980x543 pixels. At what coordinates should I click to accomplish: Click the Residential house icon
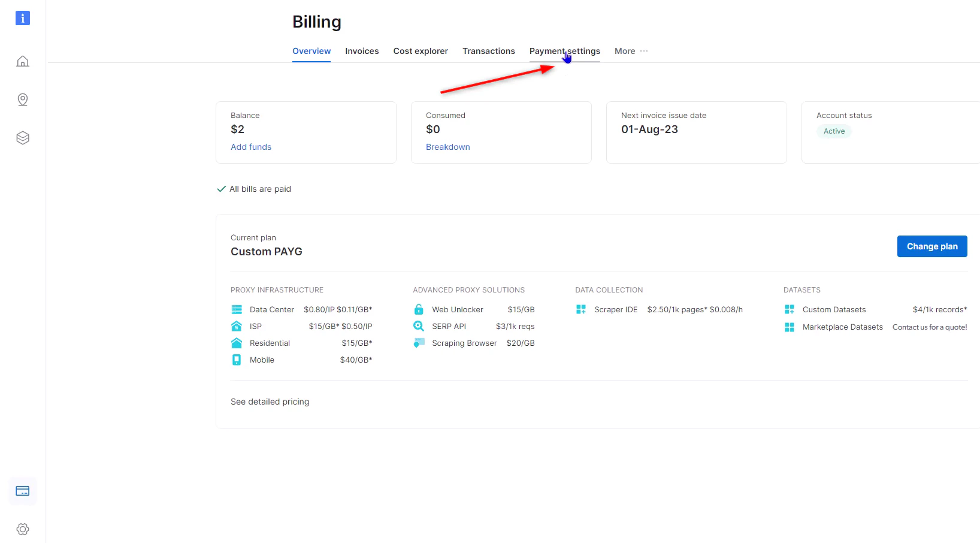(237, 343)
